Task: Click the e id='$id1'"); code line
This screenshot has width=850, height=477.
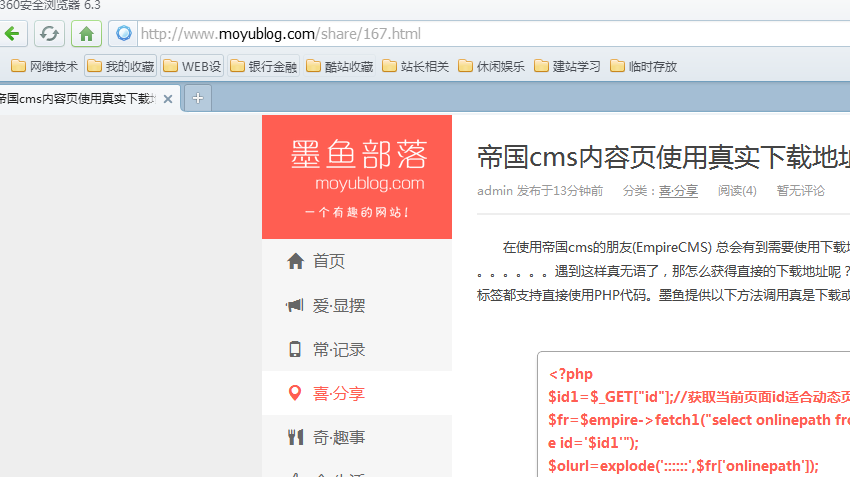Action: click(x=593, y=443)
